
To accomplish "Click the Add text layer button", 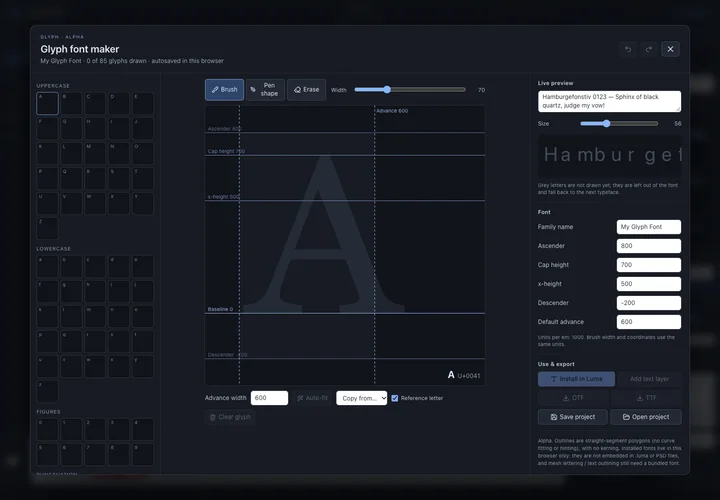I will 649,379.
